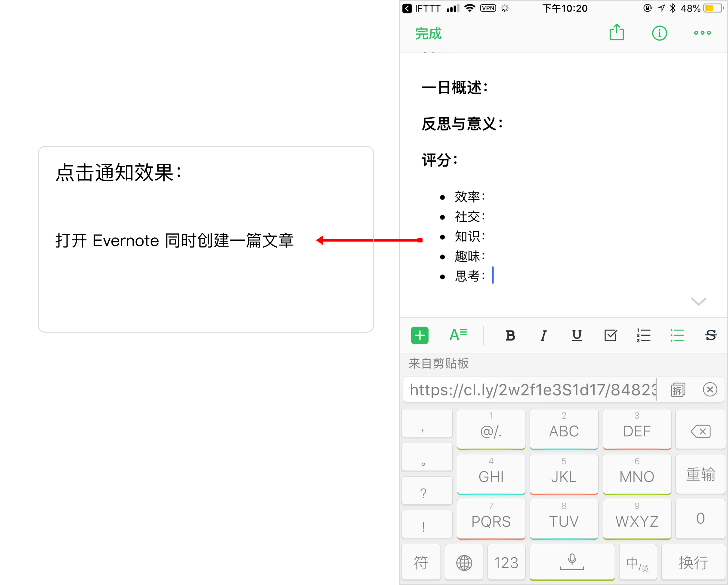The height and width of the screenshot is (585, 728).
Task: Apply strikethrough formatting
Action: (711, 335)
